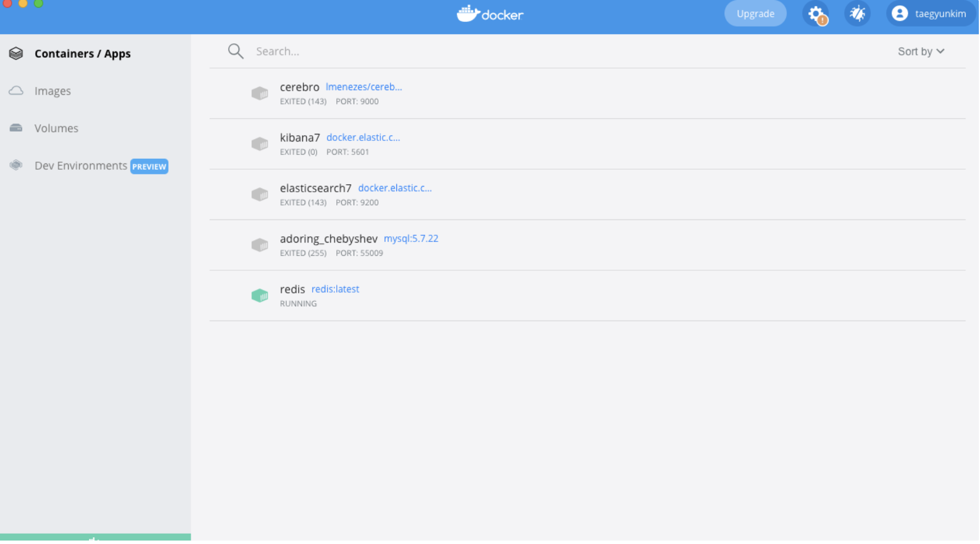This screenshot has height=544, width=980.
Task: Click EXITED (143) status under cerebro
Action: tap(303, 102)
